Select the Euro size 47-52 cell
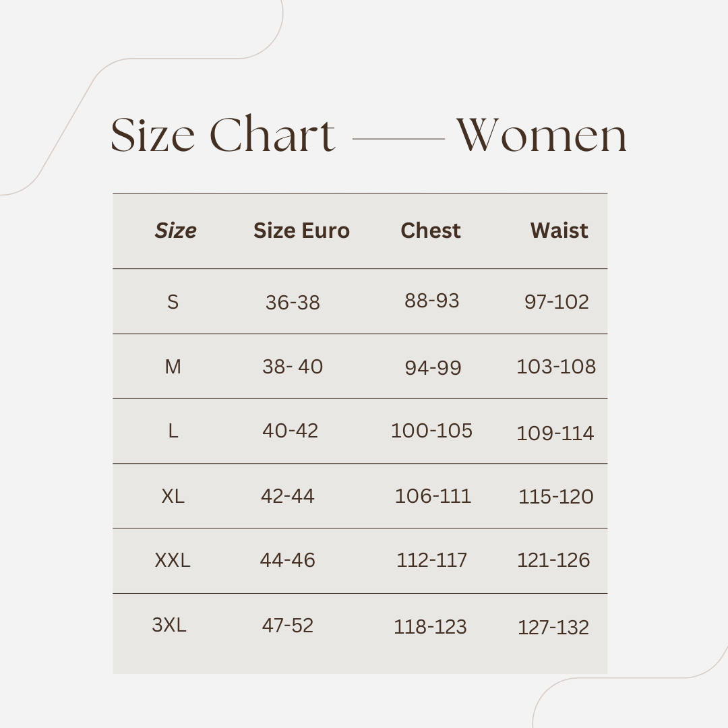 pyautogui.click(x=288, y=626)
